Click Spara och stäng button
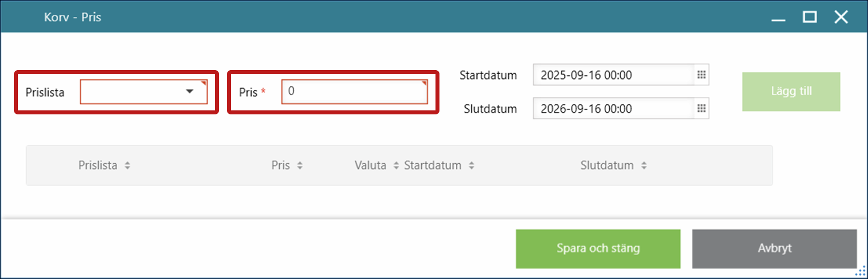The width and height of the screenshot is (868, 279). (x=598, y=249)
